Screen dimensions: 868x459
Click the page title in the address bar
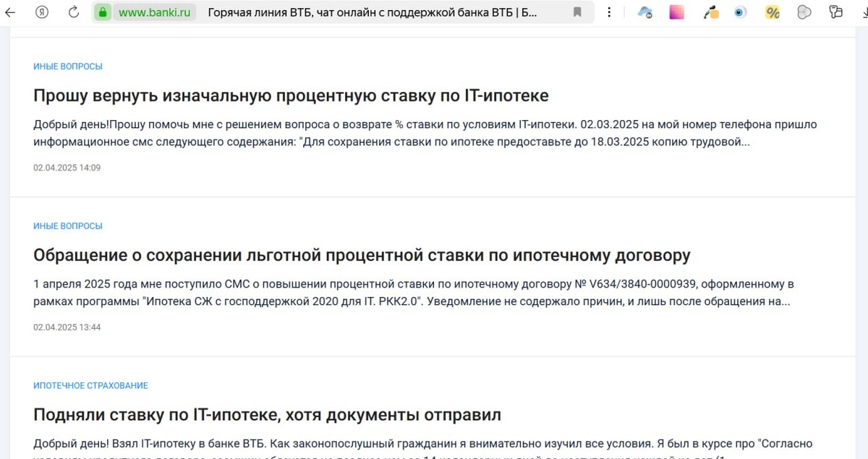pos(373,12)
